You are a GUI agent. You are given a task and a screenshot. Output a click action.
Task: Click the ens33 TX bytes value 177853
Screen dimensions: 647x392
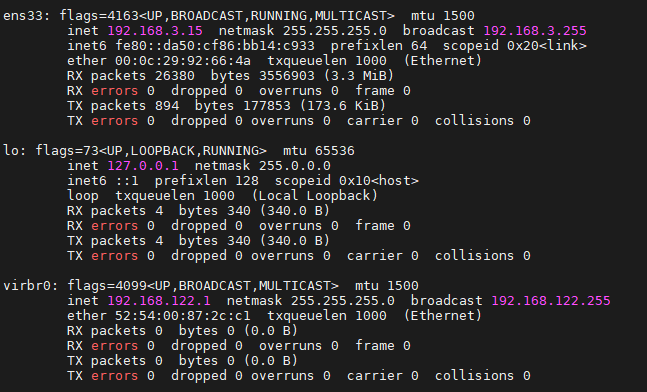pyautogui.click(x=267, y=106)
